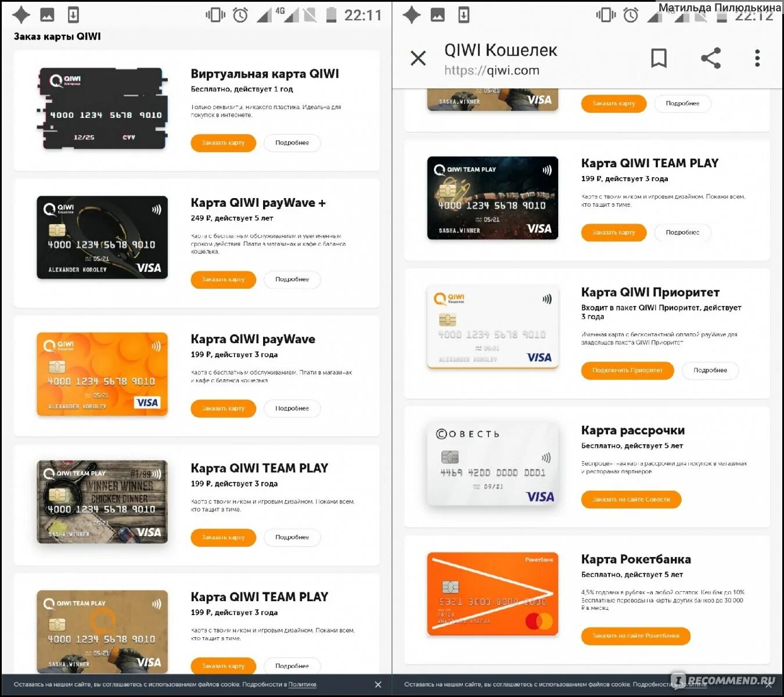Tap the alarm clock icon in left status bar
784x697 pixels.
240,15
